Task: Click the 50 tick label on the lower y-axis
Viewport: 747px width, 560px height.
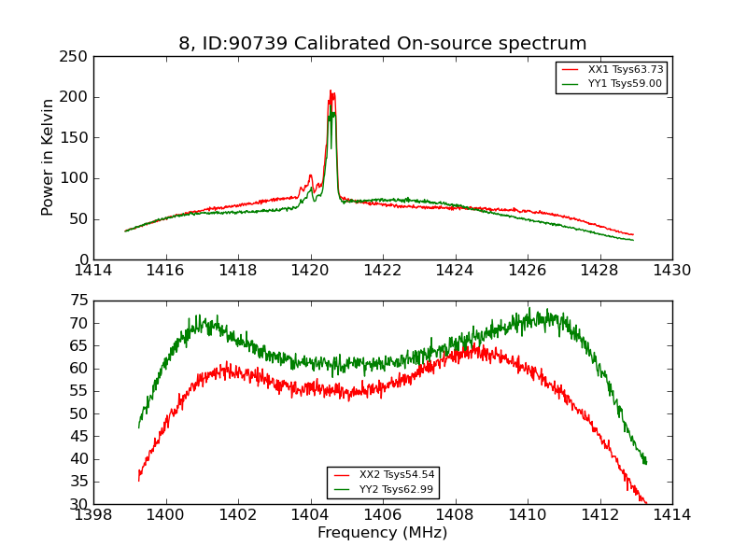Action: [x=79, y=413]
